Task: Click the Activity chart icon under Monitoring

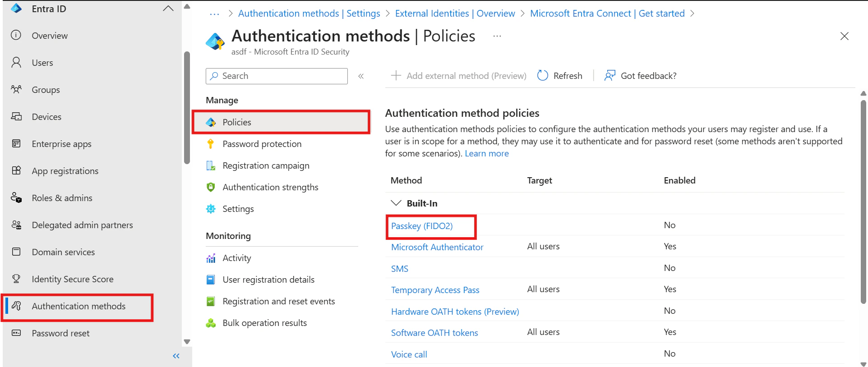Action: pos(211,258)
